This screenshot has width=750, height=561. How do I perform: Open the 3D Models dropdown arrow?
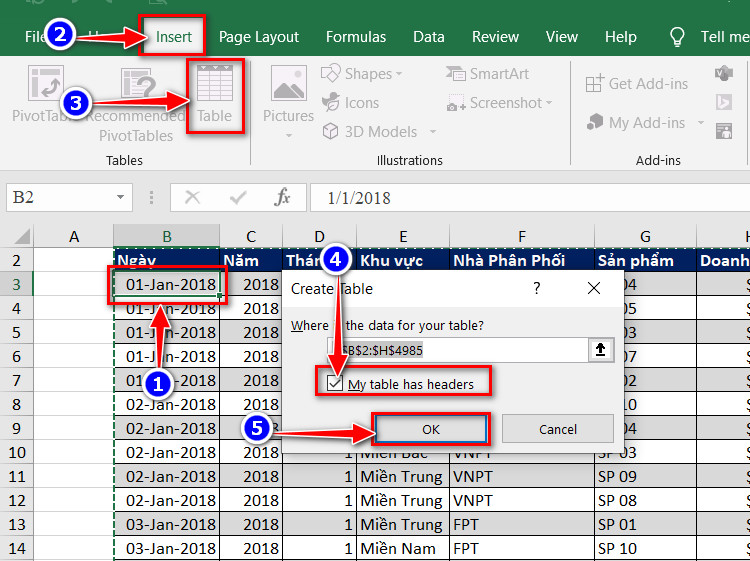[x=433, y=132]
